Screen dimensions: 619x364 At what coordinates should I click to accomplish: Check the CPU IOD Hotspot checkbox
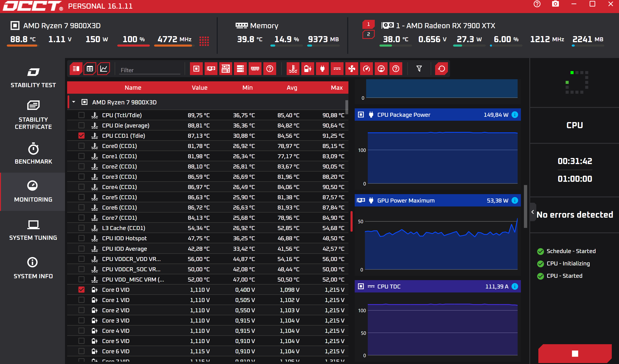[81, 238]
